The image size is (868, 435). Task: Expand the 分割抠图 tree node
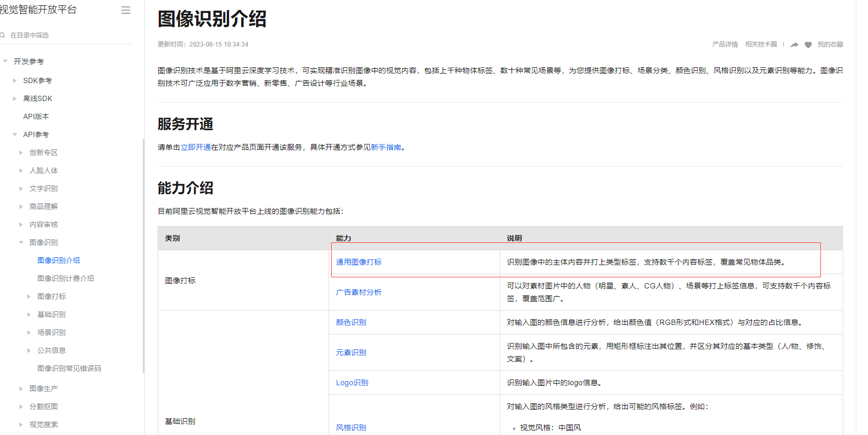(x=21, y=406)
